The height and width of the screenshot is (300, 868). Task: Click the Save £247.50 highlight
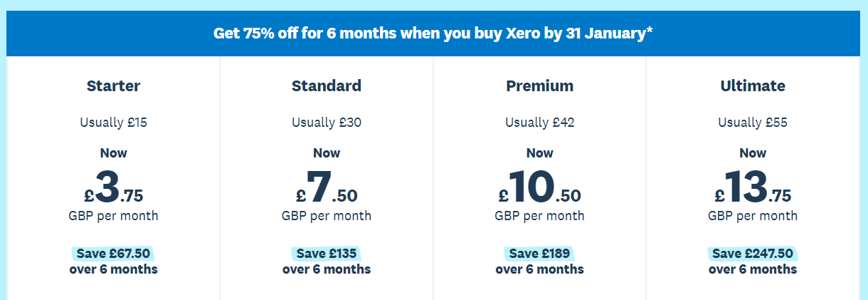point(753,254)
